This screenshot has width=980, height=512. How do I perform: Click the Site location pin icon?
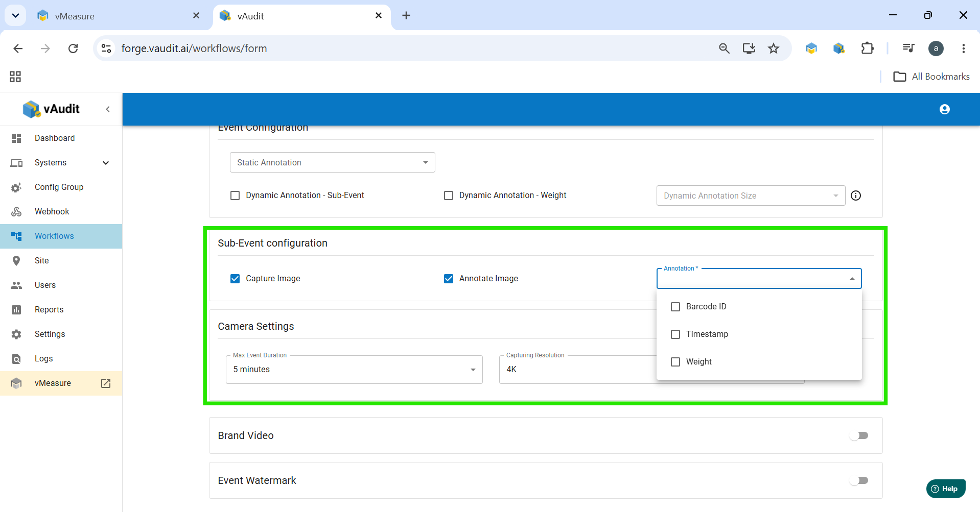pos(16,261)
